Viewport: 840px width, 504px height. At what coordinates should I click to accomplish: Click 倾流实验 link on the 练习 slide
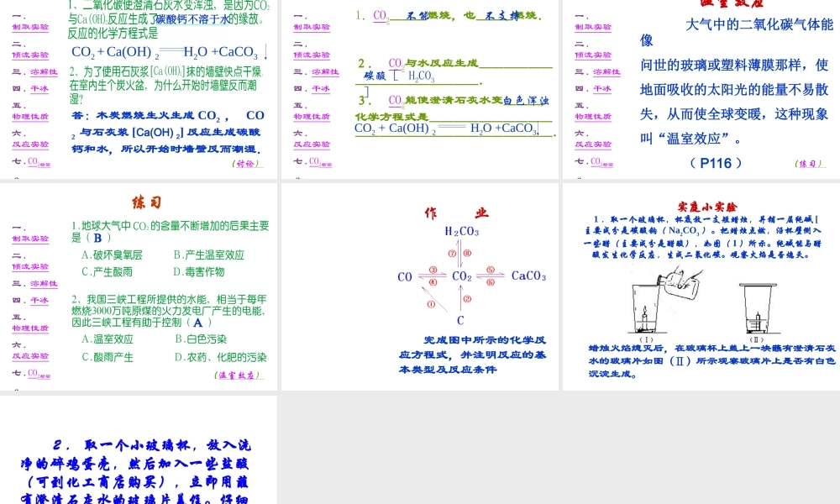30,266
